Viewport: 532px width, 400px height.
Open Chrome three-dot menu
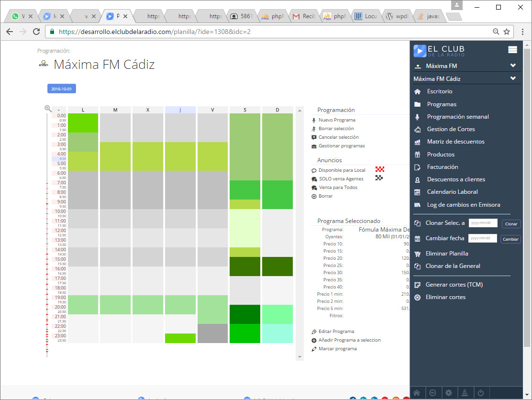pos(522,32)
